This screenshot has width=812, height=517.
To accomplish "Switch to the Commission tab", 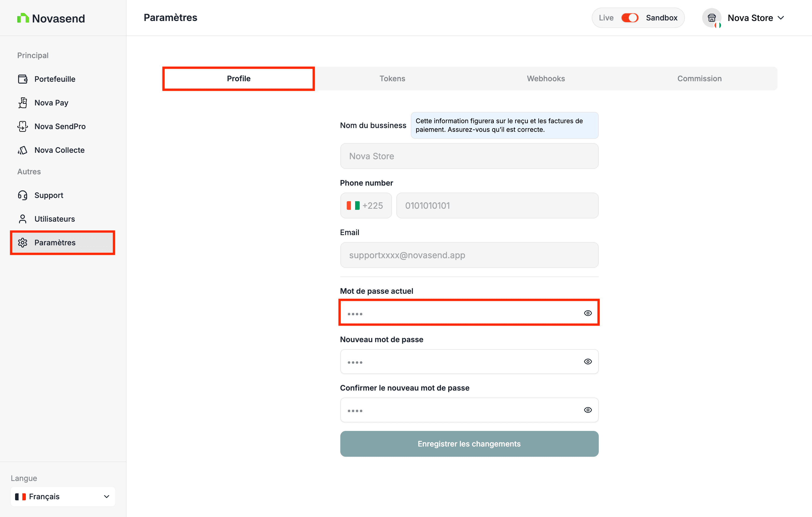I will click(x=700, y=79).
